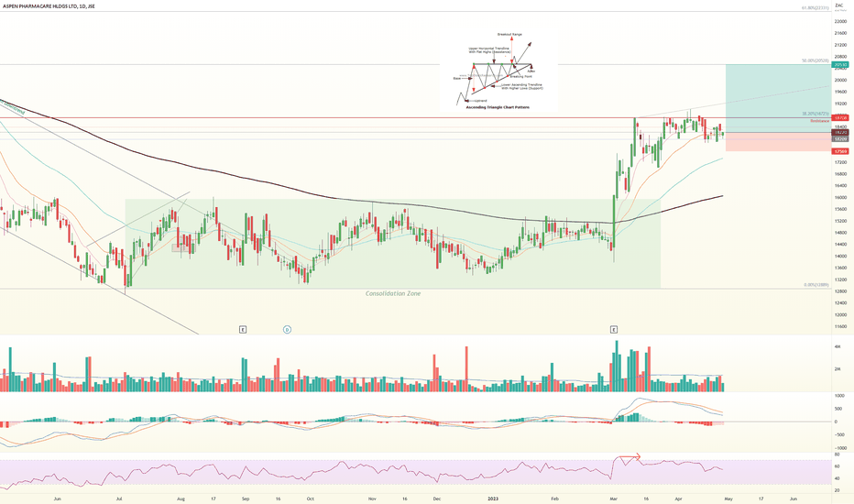Click the 50.00%(20528) Fibonacci label
The image size is (854, 504).
coord(816,61)
